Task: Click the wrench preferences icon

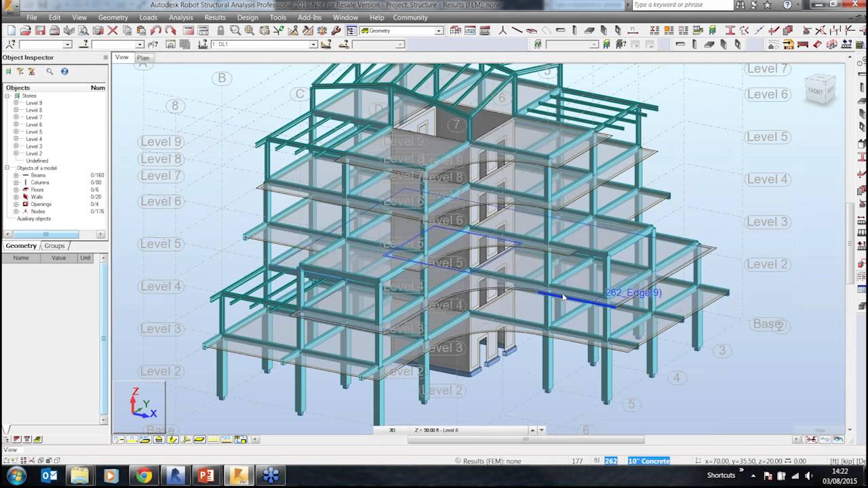Action: tap(336, 30)
